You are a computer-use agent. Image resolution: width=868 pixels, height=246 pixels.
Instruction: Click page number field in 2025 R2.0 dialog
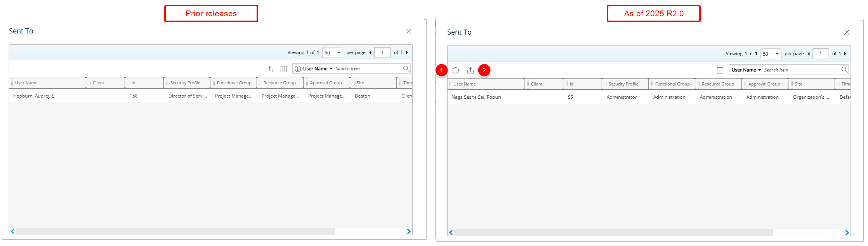click(x=821, y=54)
